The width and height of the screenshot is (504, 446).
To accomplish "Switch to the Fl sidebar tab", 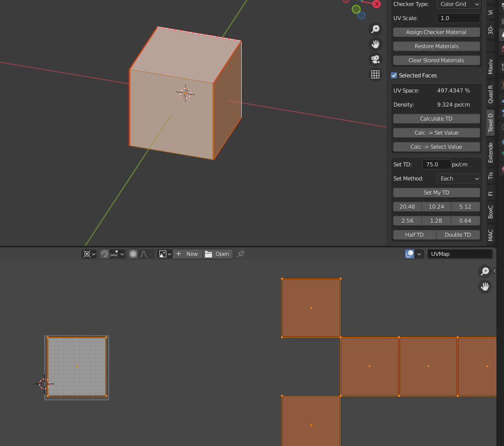I will [x=490, y=194].
